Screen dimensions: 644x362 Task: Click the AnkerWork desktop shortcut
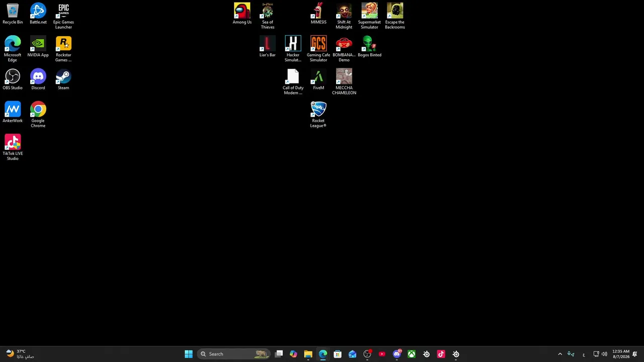point(13,113)
